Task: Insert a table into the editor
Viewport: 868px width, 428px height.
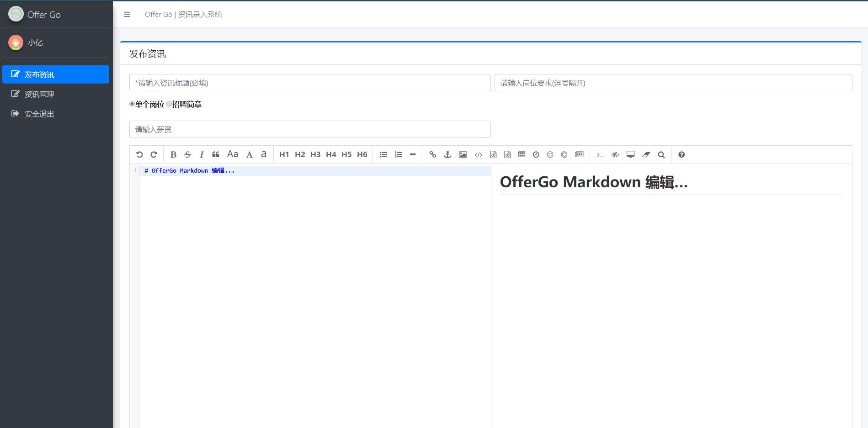Action: point(522,154)
